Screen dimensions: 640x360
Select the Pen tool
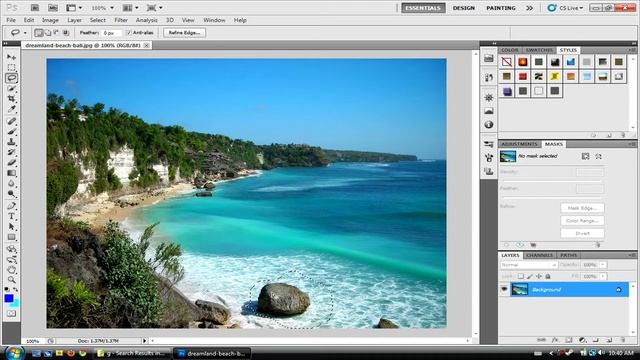click(x=11, y=206)
